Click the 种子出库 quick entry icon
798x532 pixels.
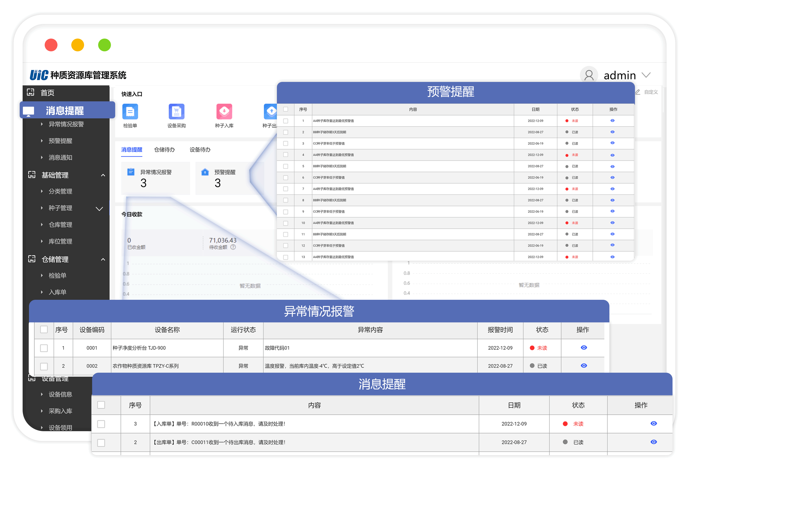271,112
